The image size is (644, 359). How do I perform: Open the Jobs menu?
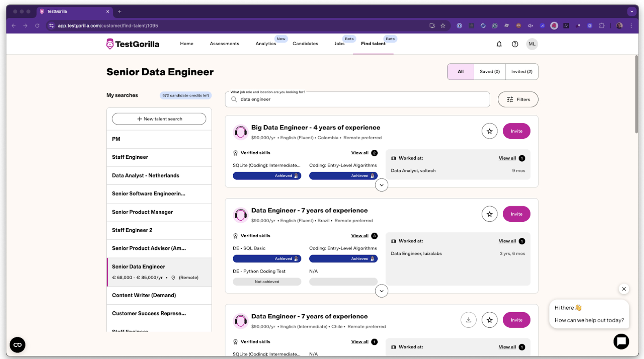[x=340, y=44]
